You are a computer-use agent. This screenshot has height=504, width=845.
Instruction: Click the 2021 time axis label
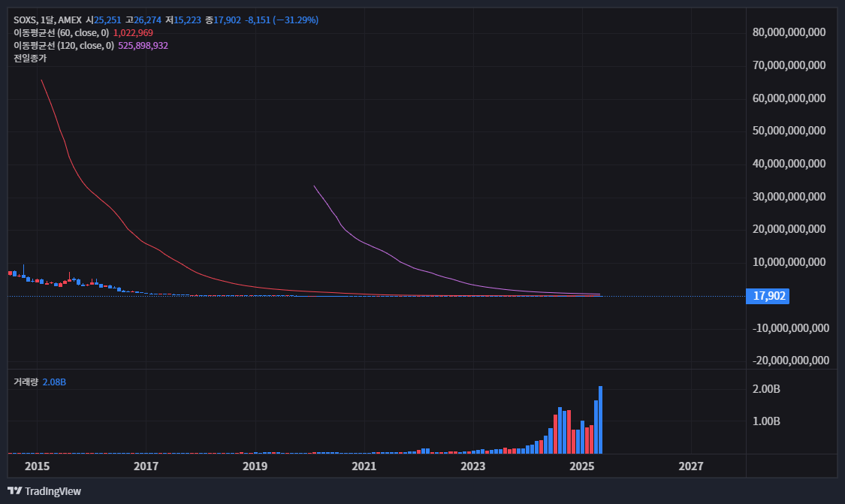(364, 466)
